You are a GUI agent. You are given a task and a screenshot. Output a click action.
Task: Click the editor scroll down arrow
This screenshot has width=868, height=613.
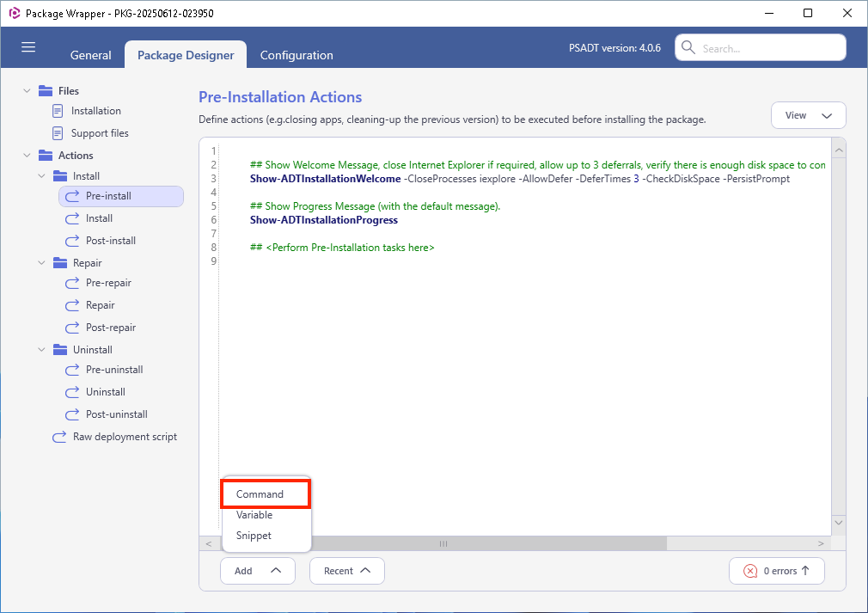(839, 522)
